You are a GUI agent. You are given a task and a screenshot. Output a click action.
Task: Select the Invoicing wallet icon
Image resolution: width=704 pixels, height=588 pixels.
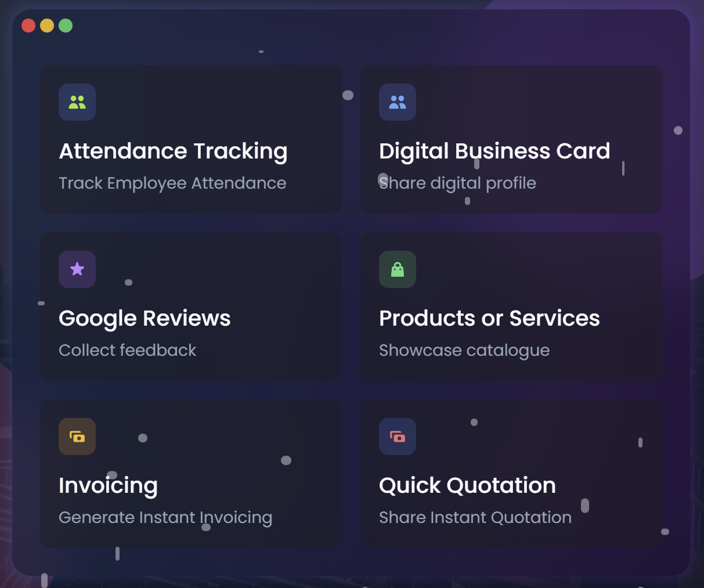[x=77, y=436]
